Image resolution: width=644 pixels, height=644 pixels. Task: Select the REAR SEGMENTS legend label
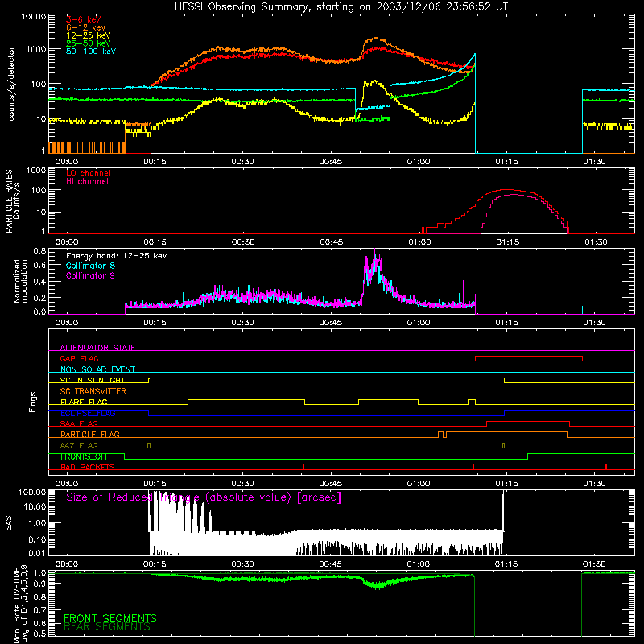(107, 626)
